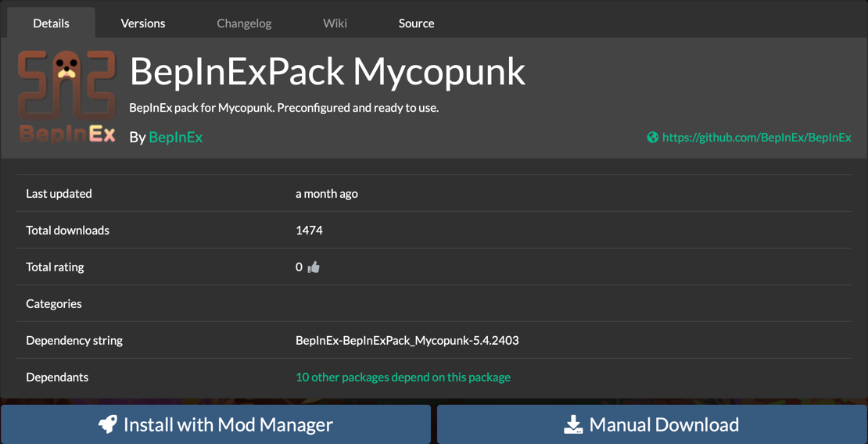
Task: Click the package description text
Action: (284, 108)
